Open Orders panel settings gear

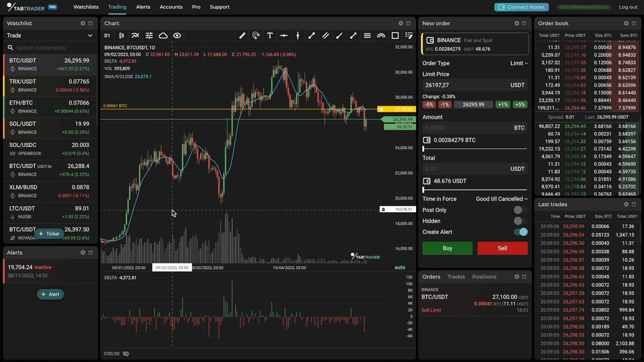point(517,277)
